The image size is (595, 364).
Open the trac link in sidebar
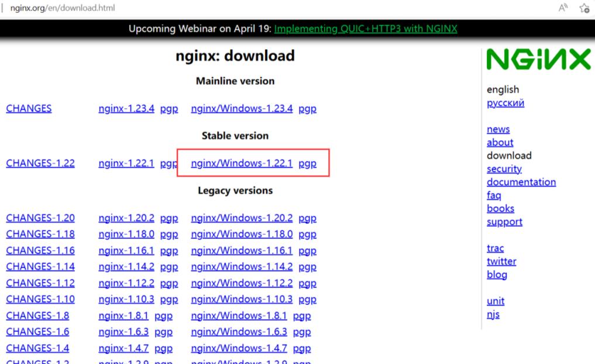click(495, 248)
